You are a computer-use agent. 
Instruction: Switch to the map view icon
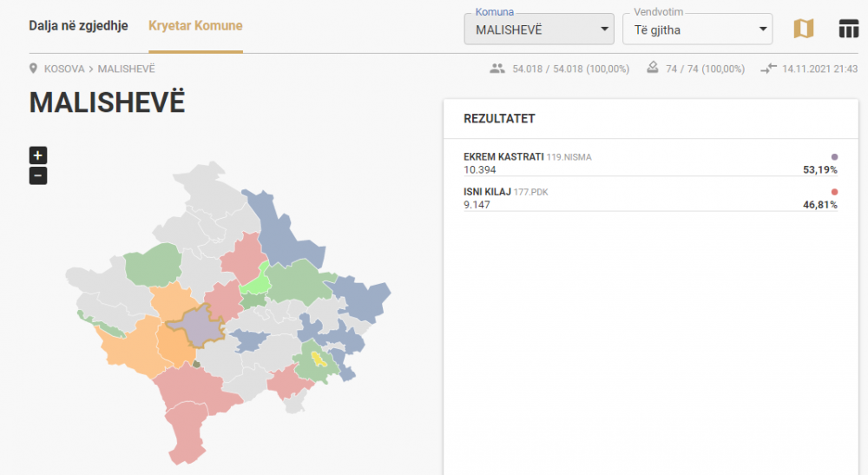(803, 29)
